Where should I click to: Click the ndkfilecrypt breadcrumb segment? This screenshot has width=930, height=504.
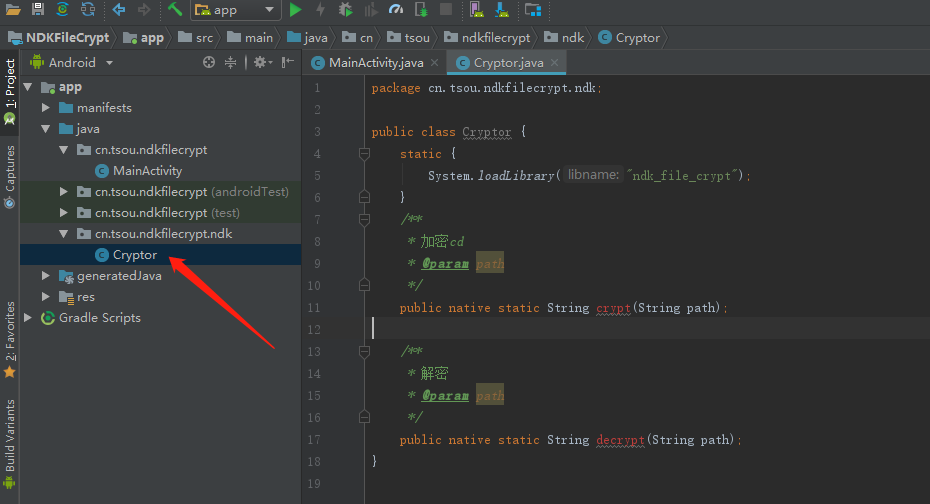[x=488, y=38]
